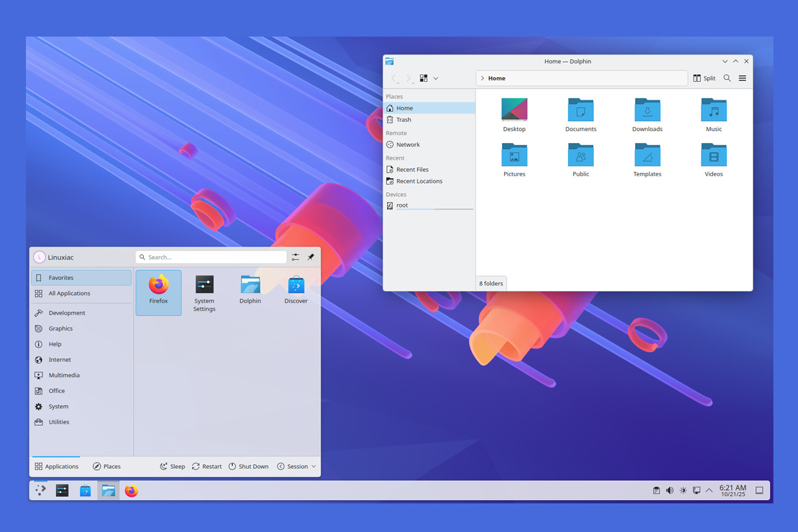This screenshot has height=532, width=798.
Task: Switch to the Places tab in launcher
Action: pyautogui.click(x=106, y=466)
